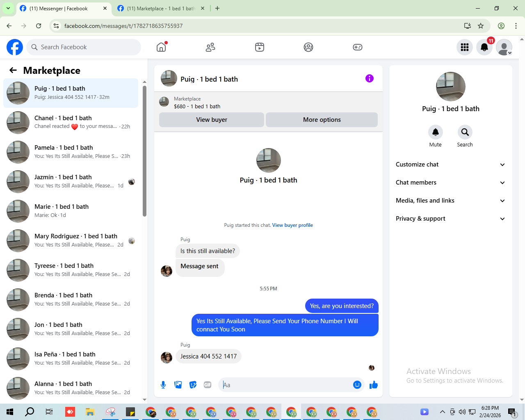The image size is (525, 420).
Task: Open the Chanel · 1 bed 1 bath conversation
Action: coord(71,123)
